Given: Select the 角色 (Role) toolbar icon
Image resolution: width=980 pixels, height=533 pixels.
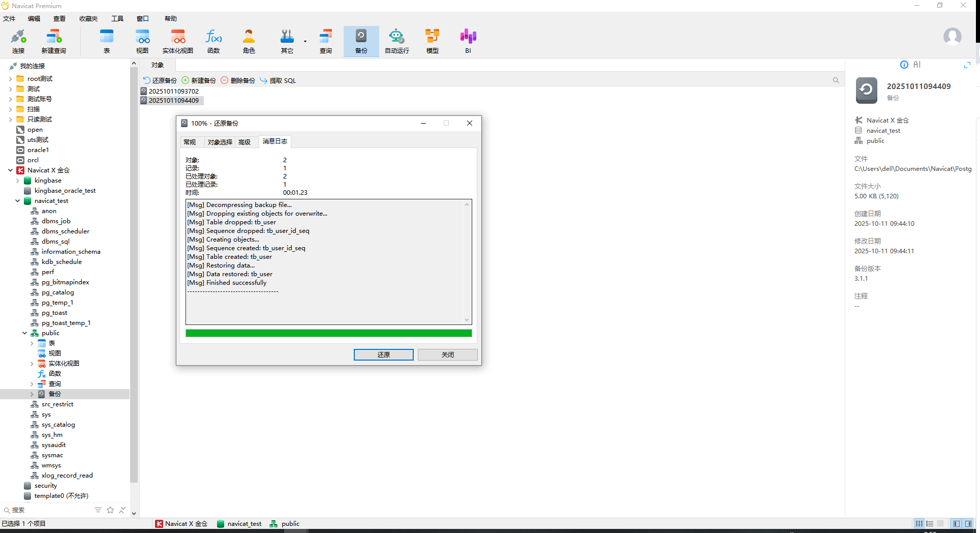Looking at the screenshot, I should (x=249, y=41).
